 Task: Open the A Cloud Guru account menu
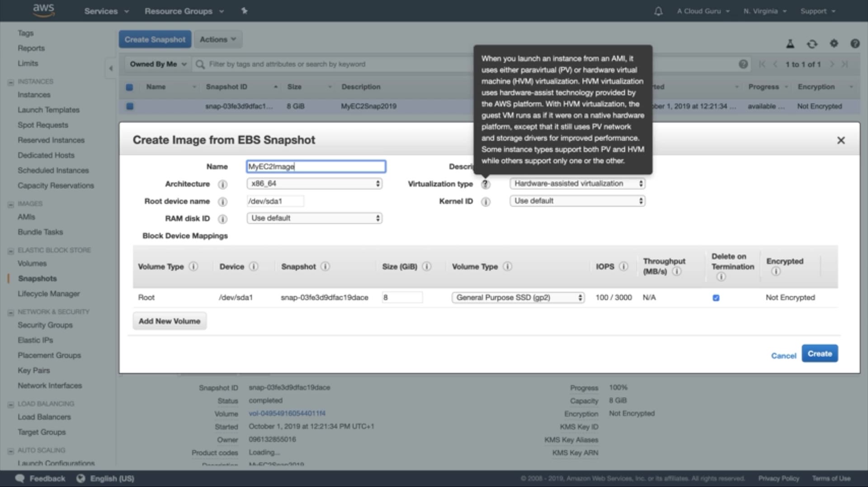pos(703,11)
